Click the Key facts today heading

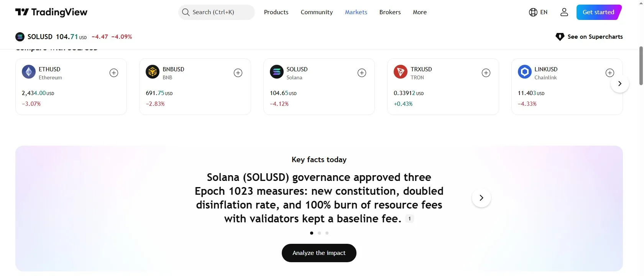click(319, 160)
